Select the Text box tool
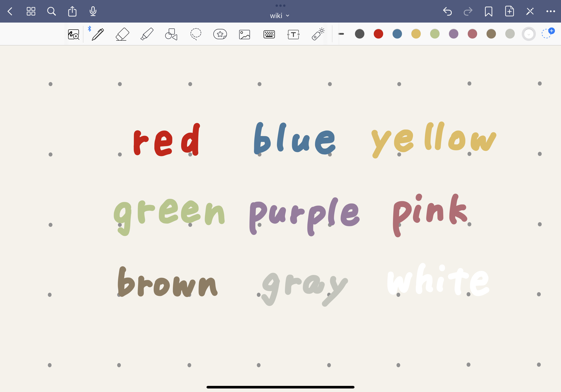 coord(293,35)
